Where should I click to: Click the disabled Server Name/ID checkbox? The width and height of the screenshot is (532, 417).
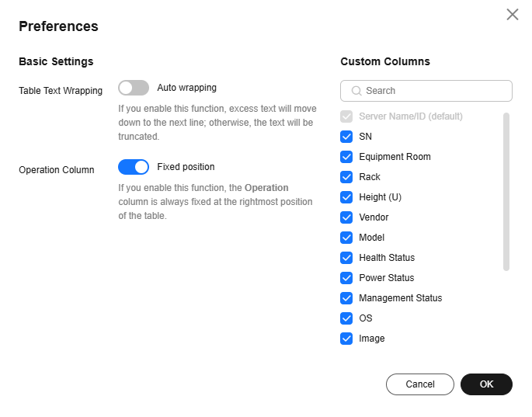point(346,116)
